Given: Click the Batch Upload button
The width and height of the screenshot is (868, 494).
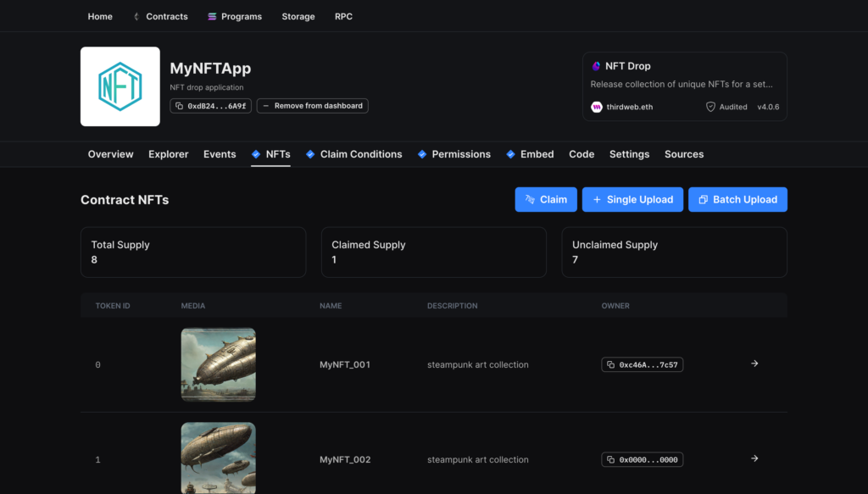Looking at the screenshot, I should 737,199.
